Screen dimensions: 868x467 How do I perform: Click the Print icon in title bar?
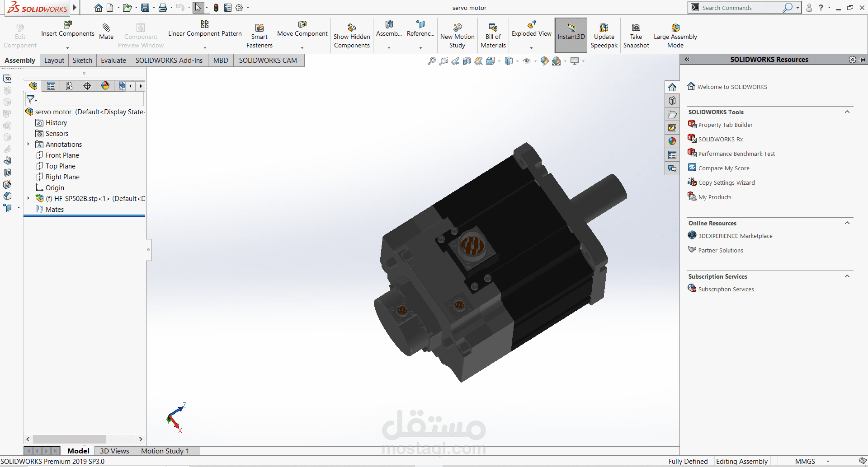point(163,8)
